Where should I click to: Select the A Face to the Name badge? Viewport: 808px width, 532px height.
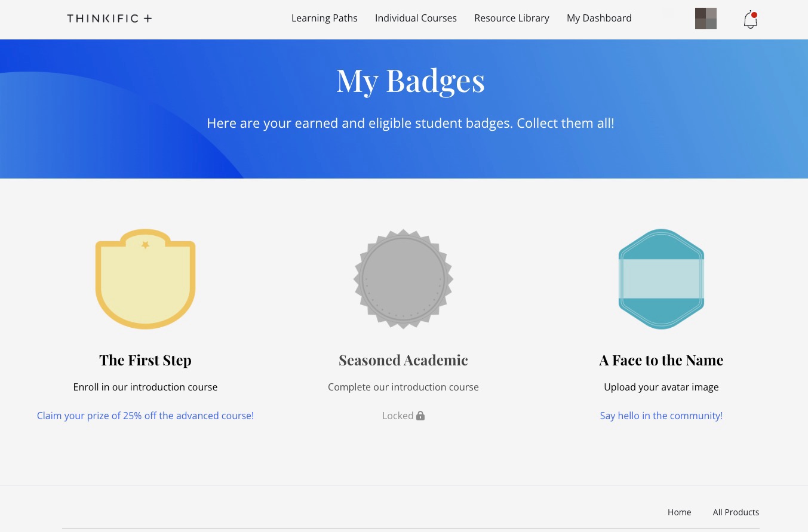tap(661, 279)
